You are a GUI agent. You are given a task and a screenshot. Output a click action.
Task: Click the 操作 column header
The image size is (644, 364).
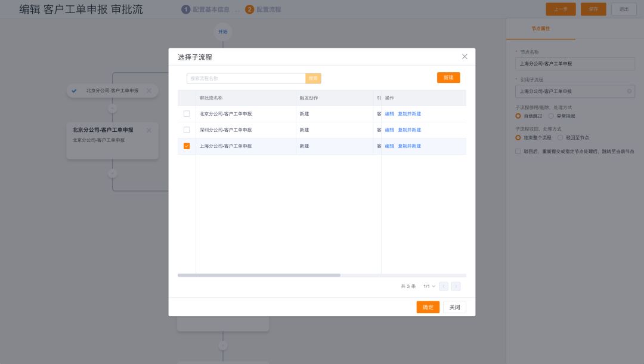coord(423,98)
